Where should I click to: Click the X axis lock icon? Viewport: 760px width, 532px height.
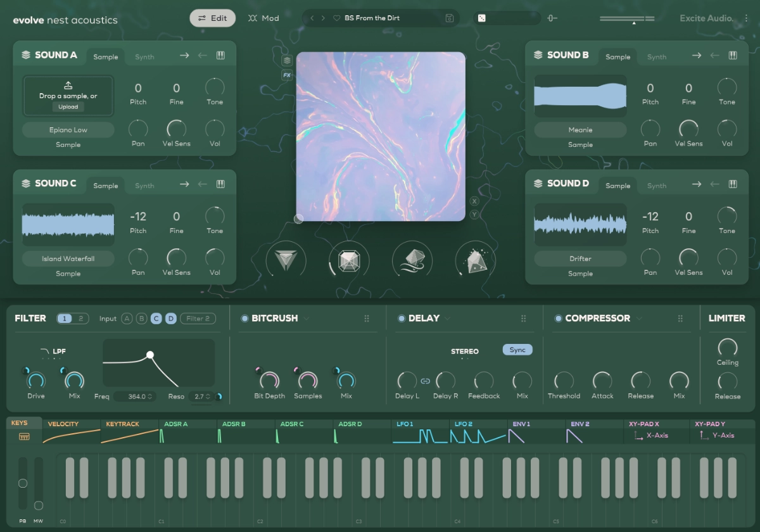pos(474,201)
